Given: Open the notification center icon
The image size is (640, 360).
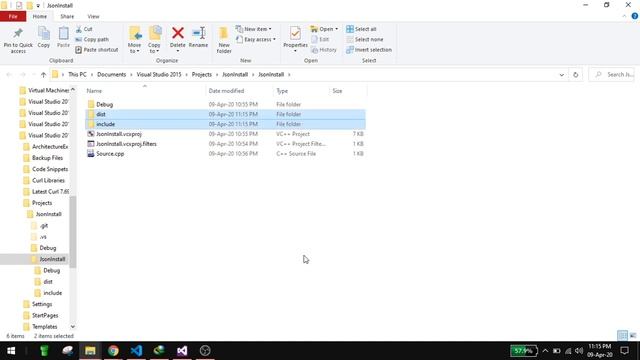Looking at the screenshot, I should tap(625, 351).
